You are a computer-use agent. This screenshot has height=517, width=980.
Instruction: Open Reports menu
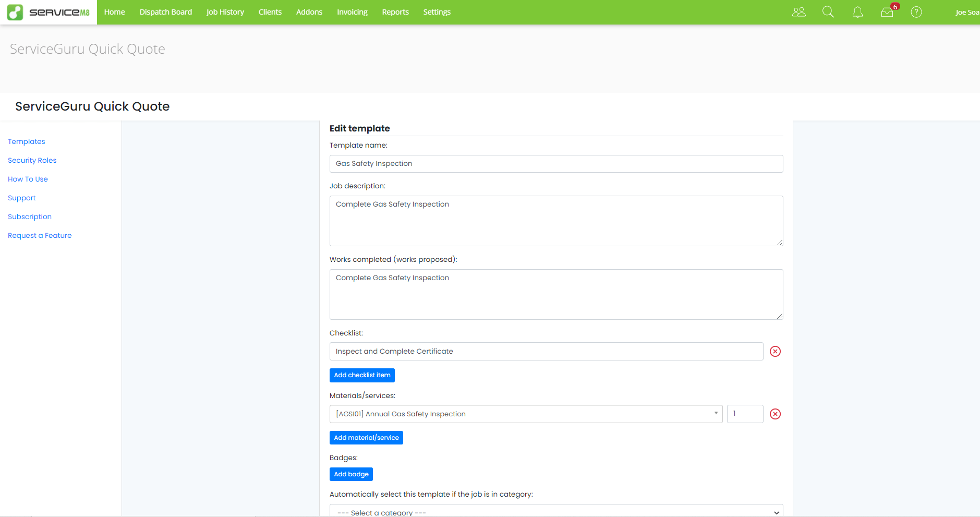click(395, 12)
